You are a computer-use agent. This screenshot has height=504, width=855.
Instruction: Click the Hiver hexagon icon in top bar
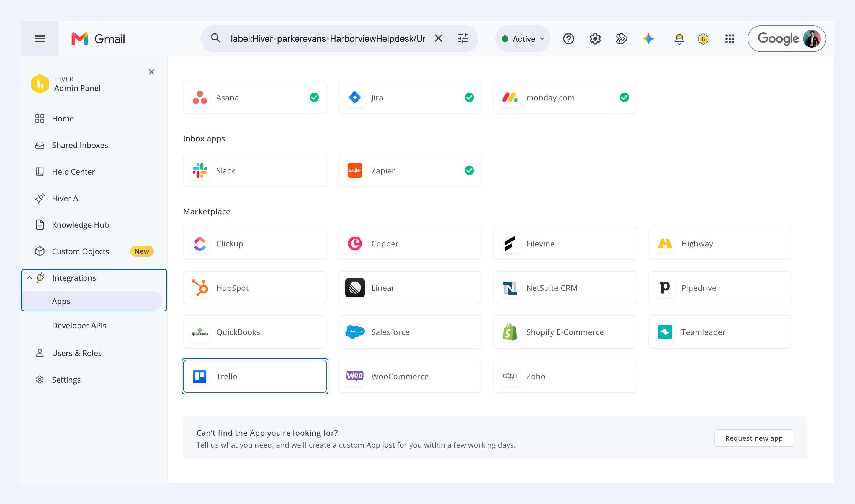click(x=703, y=39)
